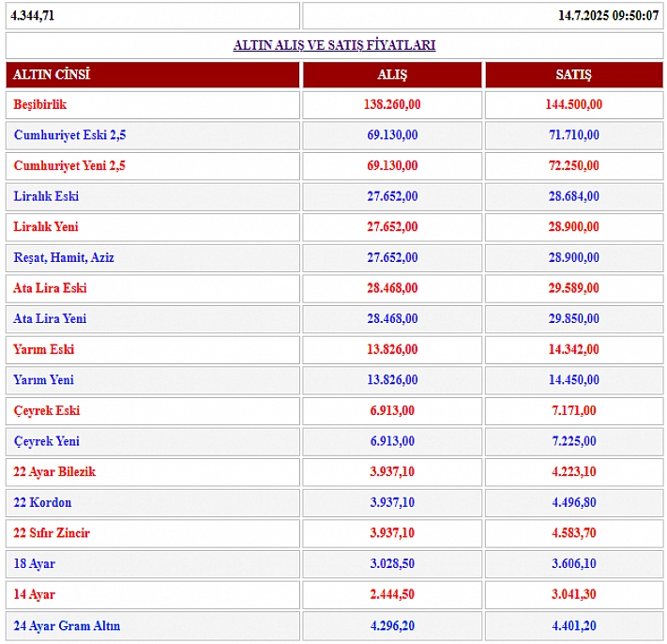The image size is (667, 644).
Task: Click Yarım Yeni sell price 14.450,00
Action: [573, 380]
